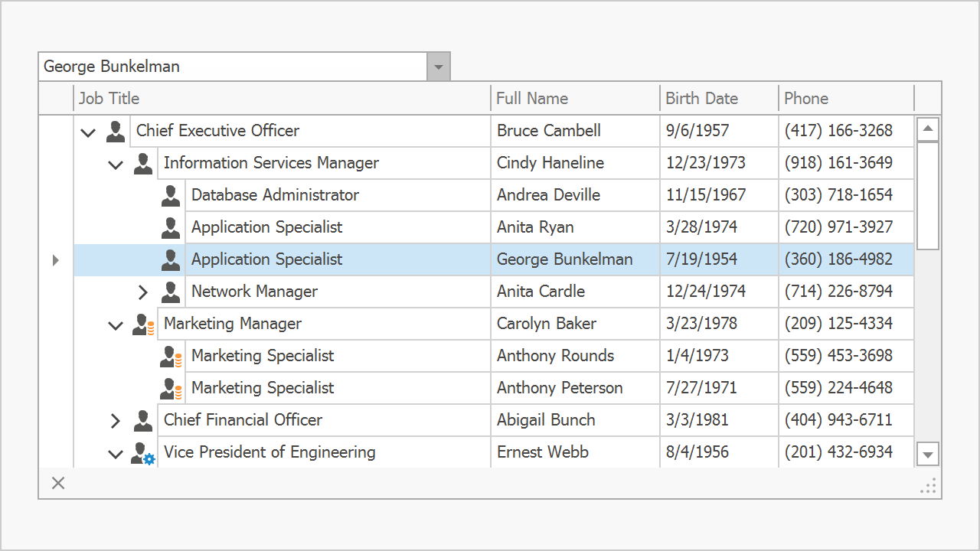
Task: Click the Birth Date column header
Action: point(701,98)
